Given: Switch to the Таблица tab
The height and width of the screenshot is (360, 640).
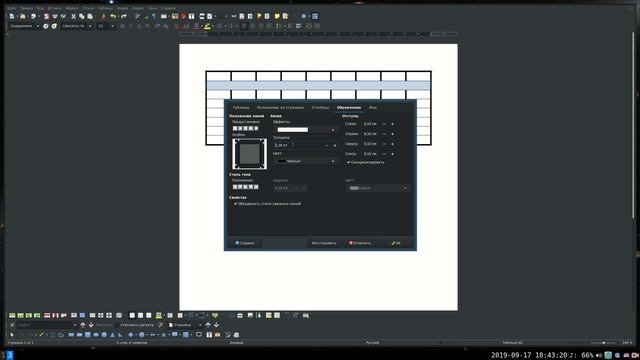Looking at the screenshot, I should tap(241, 108).
